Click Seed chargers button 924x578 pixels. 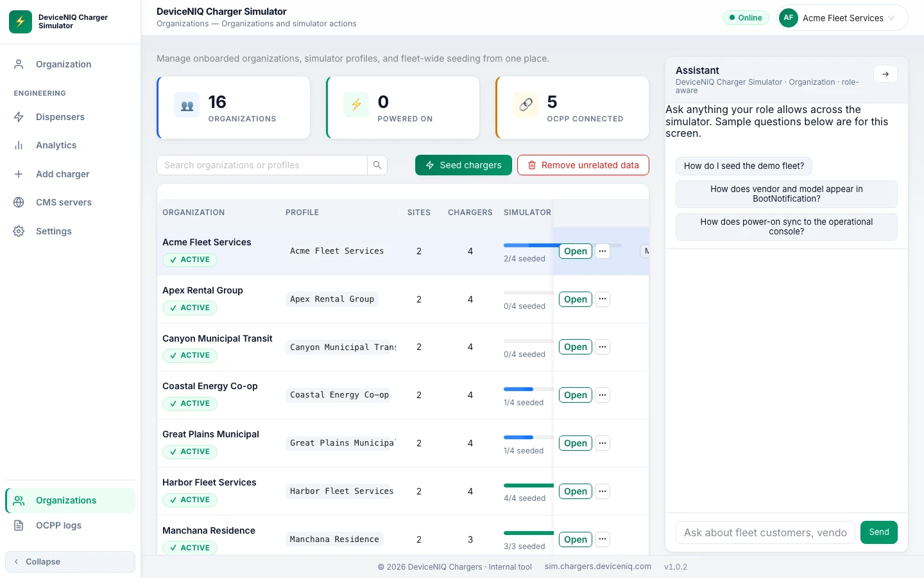click(x=463, y=165)
